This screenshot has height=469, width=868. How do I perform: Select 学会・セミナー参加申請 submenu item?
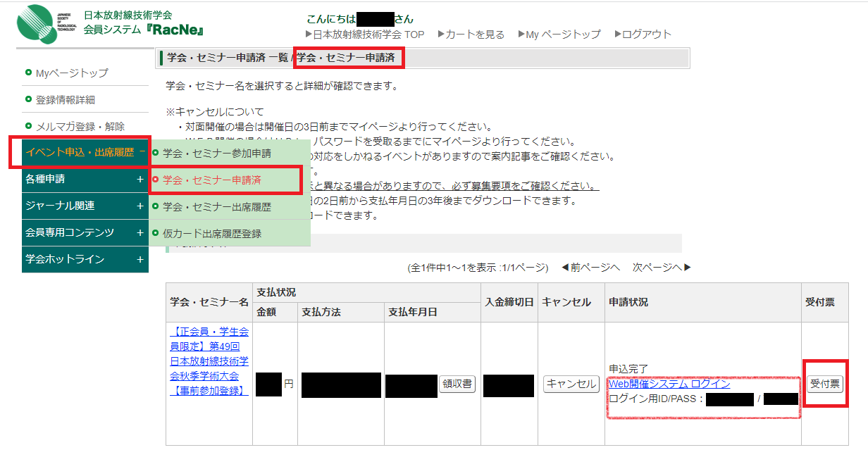click(x=216, y=153)
